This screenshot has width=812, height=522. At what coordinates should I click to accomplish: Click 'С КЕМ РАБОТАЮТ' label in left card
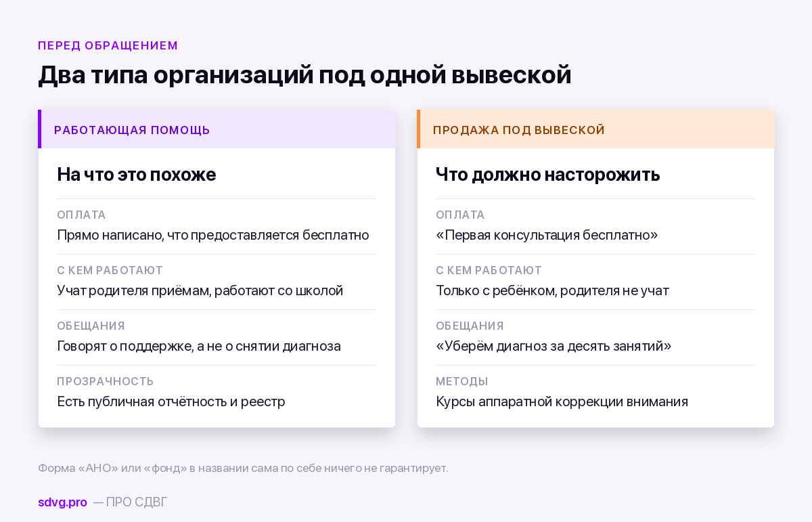point(110,270)
